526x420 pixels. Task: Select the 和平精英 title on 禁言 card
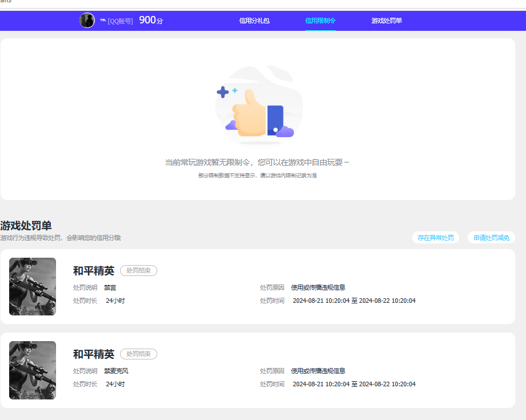coord(94,271)
